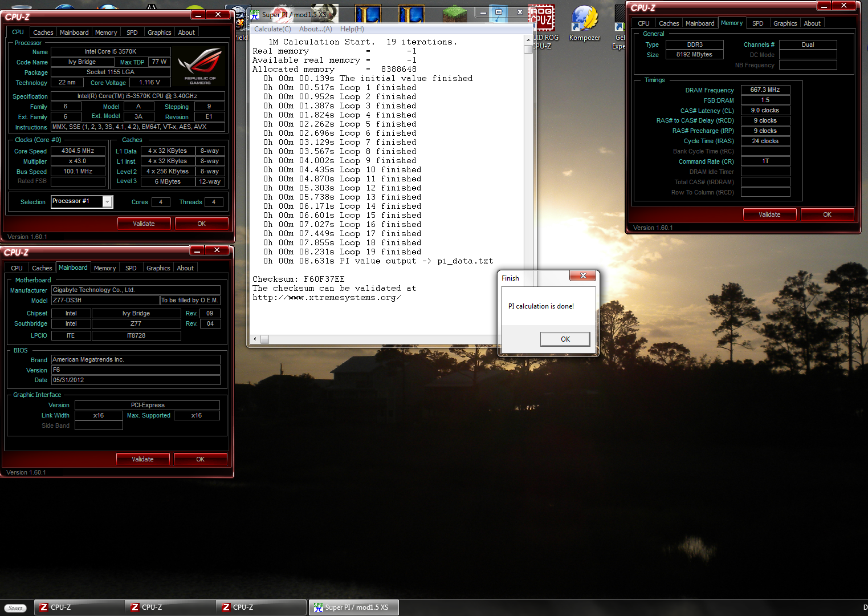868x616 pixels.
Task: Click the Level 3 cache value 6 MBytes
Action: 168,181
